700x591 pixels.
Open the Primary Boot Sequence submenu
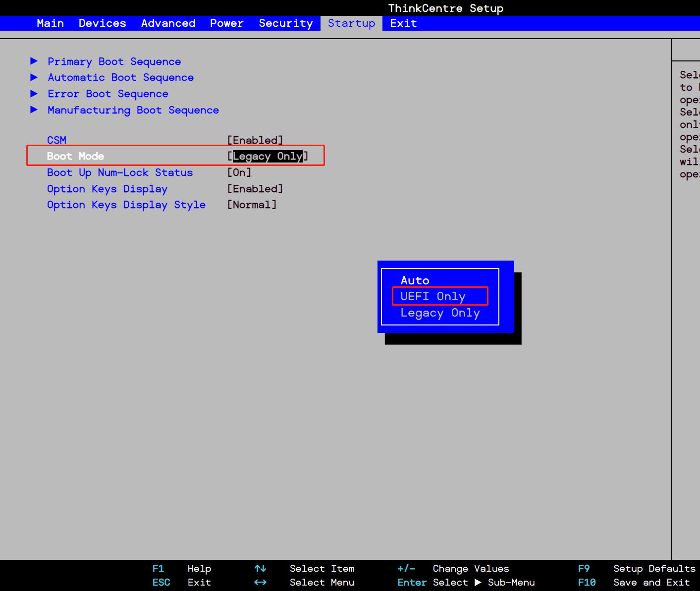(114, 61)
